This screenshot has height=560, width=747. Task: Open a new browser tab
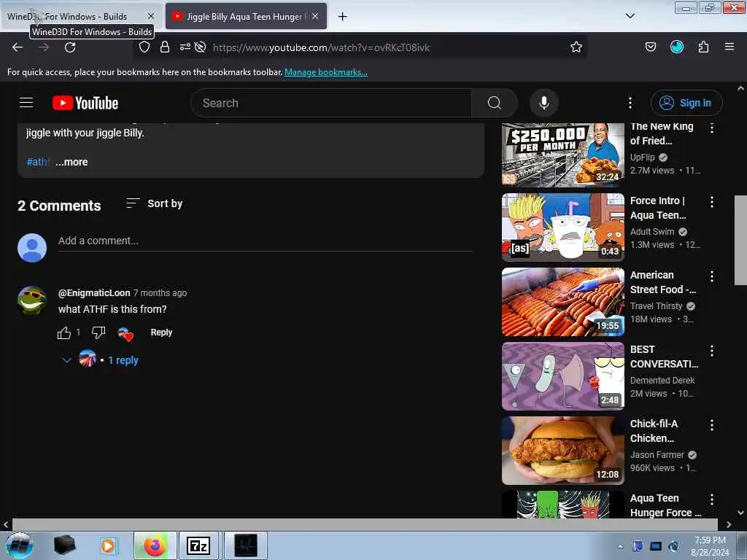coord(342,17)
